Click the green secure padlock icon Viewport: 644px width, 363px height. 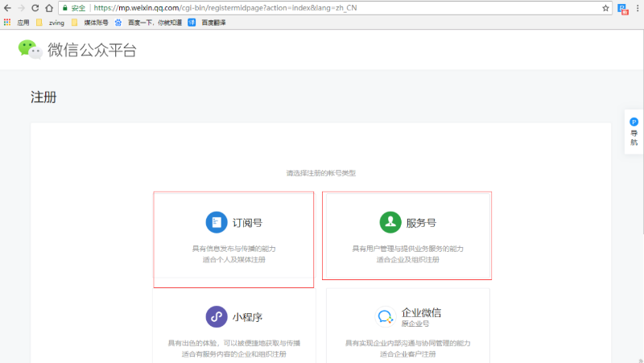65,8
